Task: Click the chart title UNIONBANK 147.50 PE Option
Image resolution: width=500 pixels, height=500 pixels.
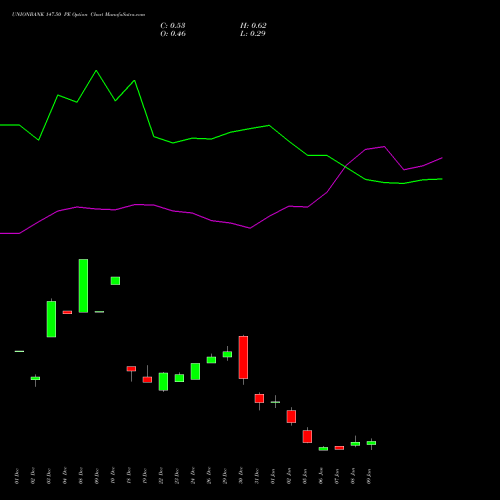Action: (51, 15)
